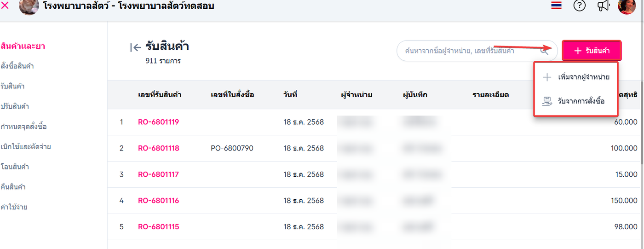Open help question mark icon
This screenshot has height=249, width=644.
(580, 6)
